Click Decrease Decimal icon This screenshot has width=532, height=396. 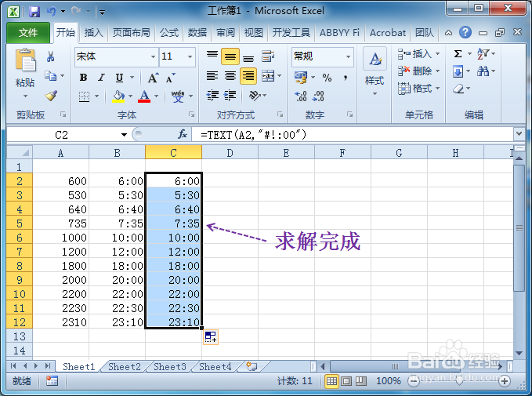[x=318, y=96]
